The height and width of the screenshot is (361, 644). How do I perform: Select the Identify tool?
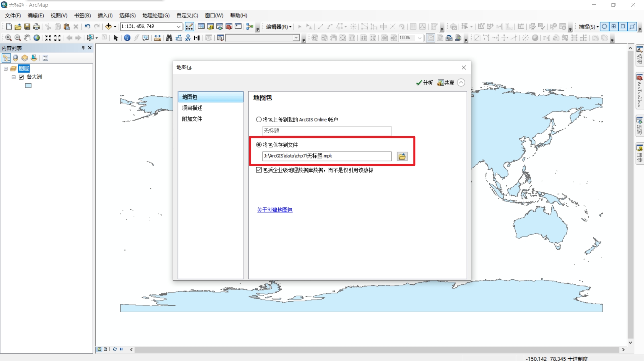pyautogui.click(x=127, y=38)
